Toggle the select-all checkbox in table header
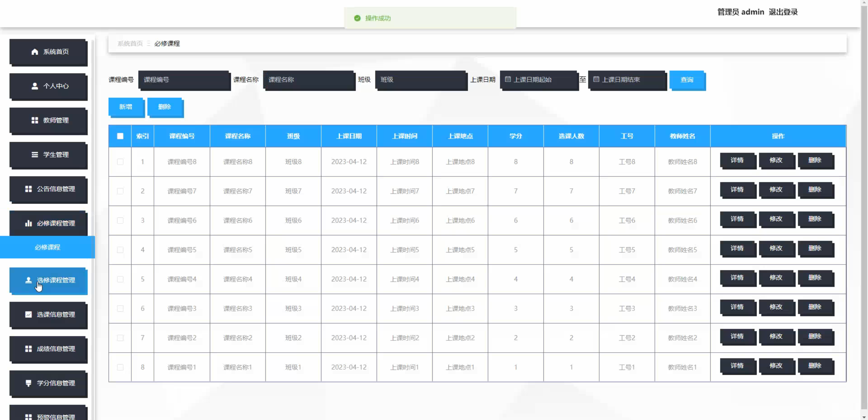Viewport: 868px width, 420px height. [x=120, y=136]
